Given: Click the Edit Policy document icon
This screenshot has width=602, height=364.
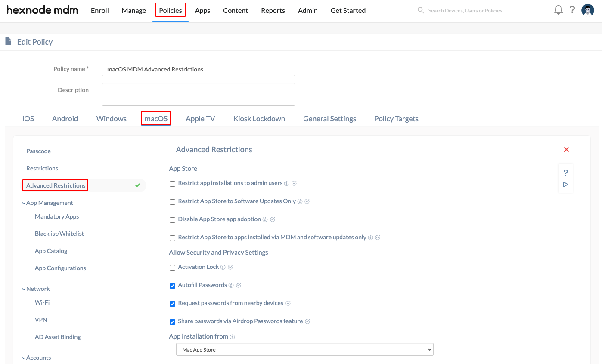Looking at the screenshot, I should 8,42.
